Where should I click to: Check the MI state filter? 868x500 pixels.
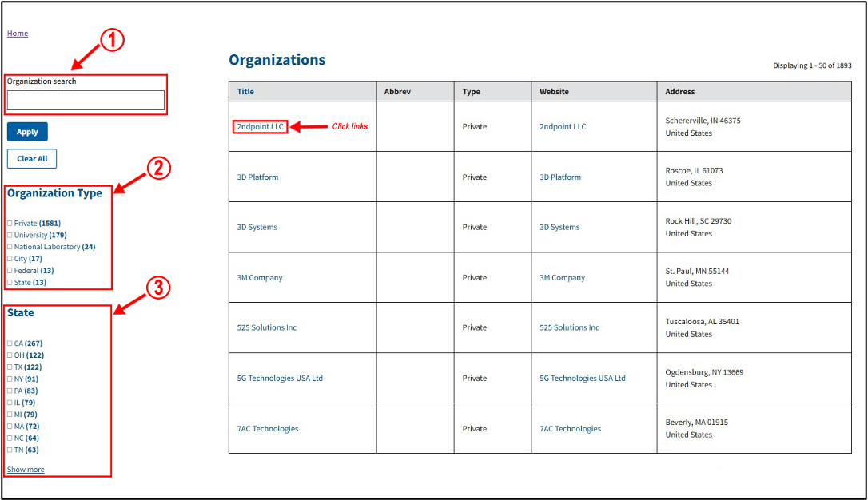coord(10,415)
